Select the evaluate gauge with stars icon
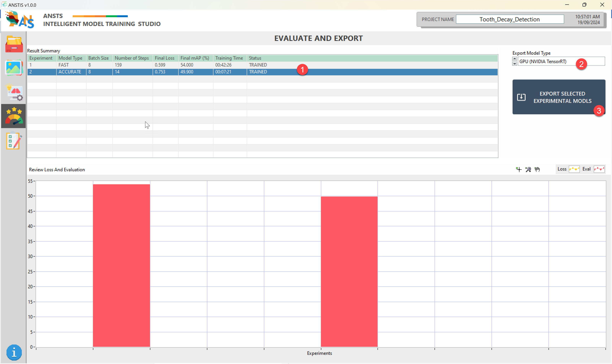The width and height of the screenshot is (612, 364). click(14, 116)
